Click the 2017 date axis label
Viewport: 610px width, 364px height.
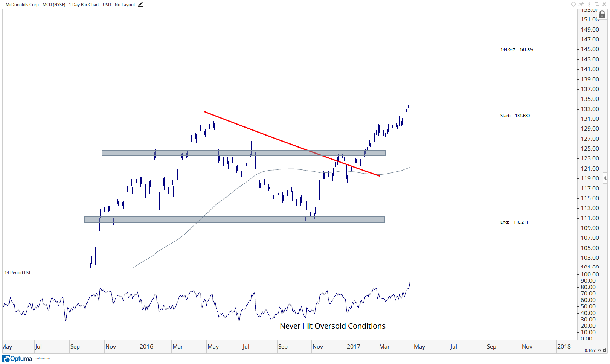(x=354, y=347)
